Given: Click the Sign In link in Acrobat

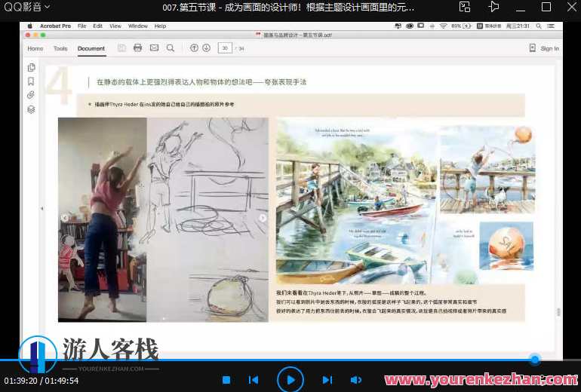Looking at the screenshot, I should pos(549,48).
